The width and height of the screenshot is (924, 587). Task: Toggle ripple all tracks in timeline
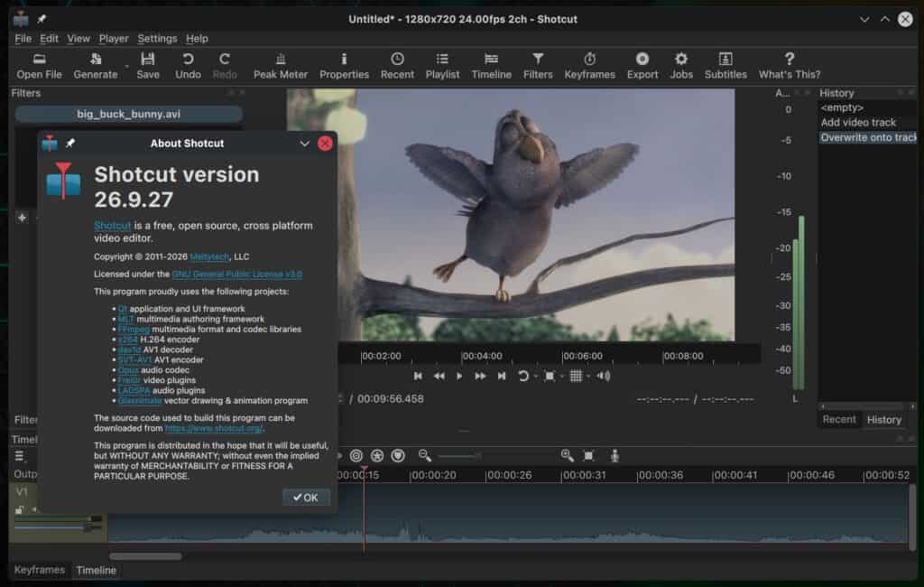356,455
